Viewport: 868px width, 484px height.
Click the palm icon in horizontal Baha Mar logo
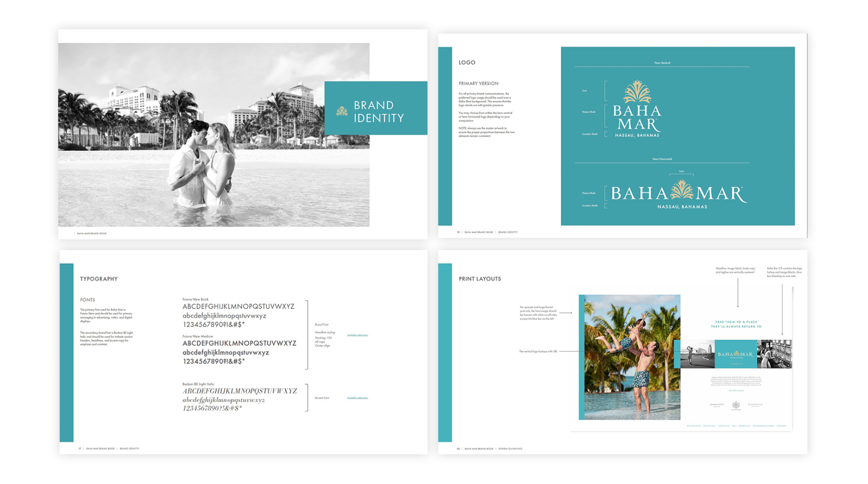pos(682,190)
